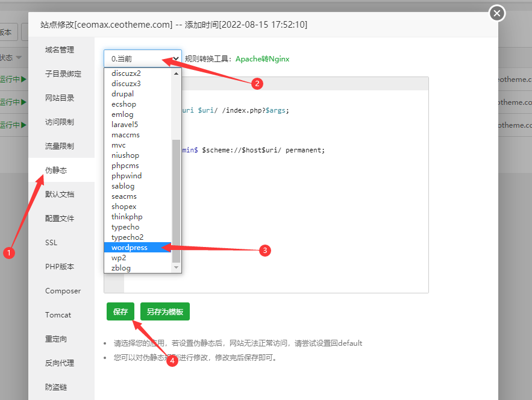The image size is (532, 400).
Task: Switch to the PHP版本 tab
Action: click(60, 266)
